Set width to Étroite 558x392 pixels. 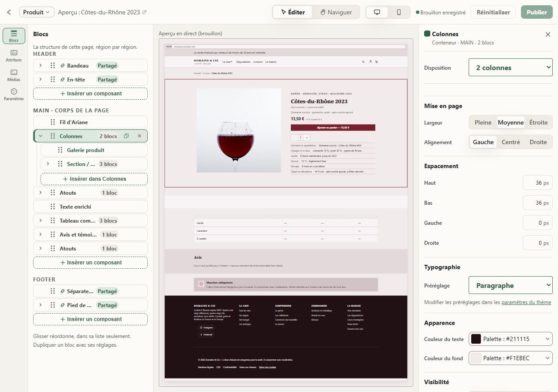pos(538,122)
